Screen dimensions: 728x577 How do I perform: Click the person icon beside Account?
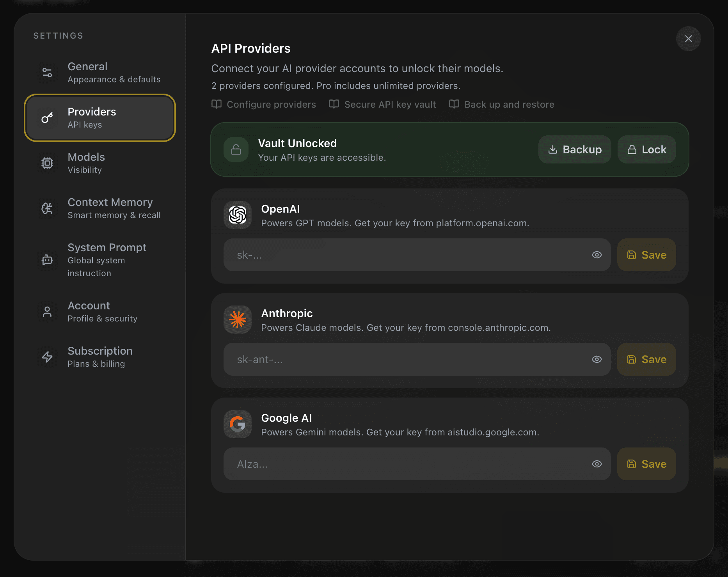[47, 312]
